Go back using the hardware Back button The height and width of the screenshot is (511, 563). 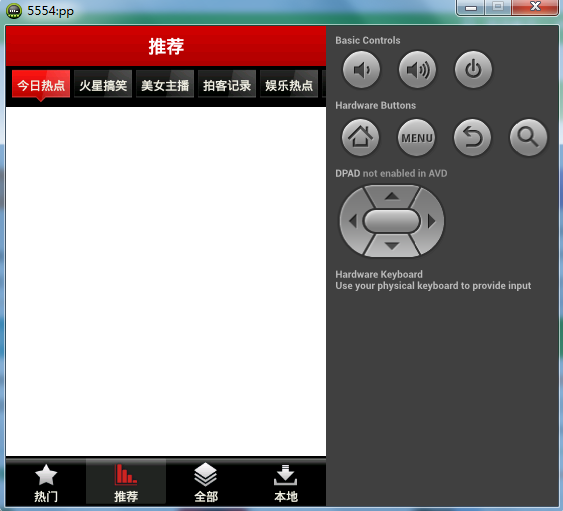pos(472,137)
